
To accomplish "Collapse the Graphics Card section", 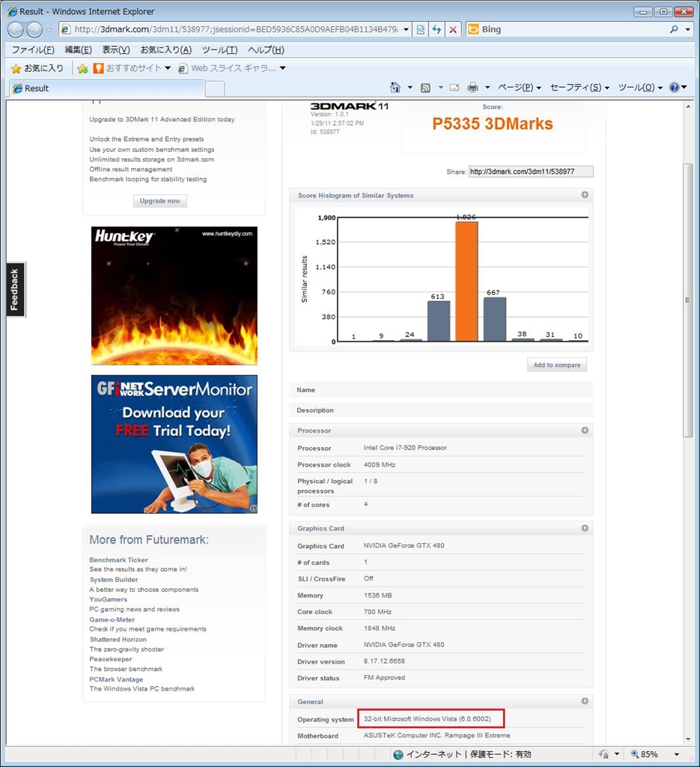I will [585, 528].
